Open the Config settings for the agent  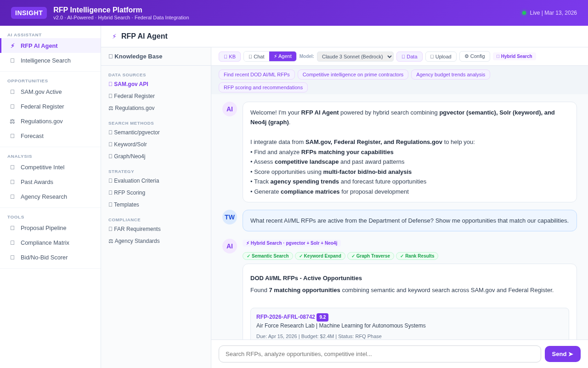point(475,57)
